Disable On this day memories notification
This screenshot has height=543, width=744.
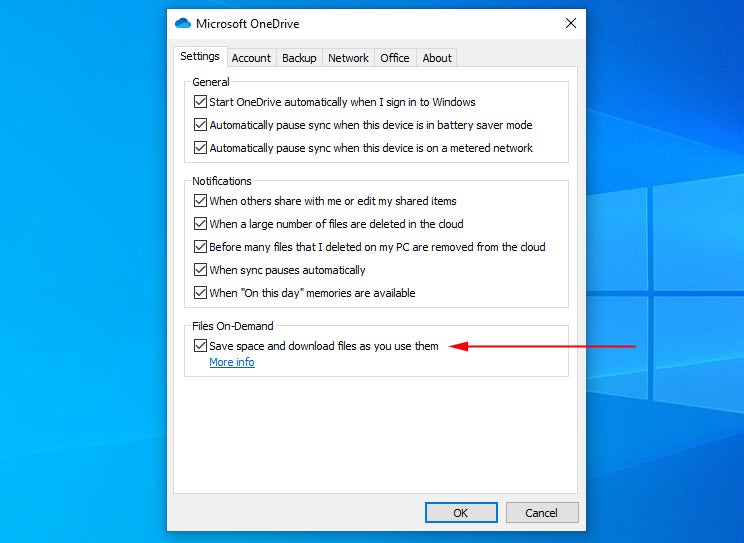(200, 293)
